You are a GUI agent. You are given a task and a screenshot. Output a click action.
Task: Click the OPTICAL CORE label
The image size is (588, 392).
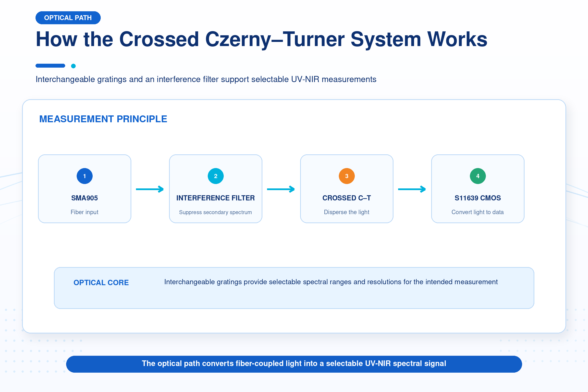101,282
